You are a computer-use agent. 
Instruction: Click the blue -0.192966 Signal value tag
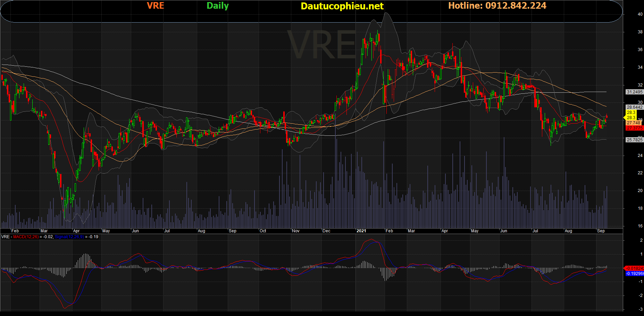(x=635, y=274)
